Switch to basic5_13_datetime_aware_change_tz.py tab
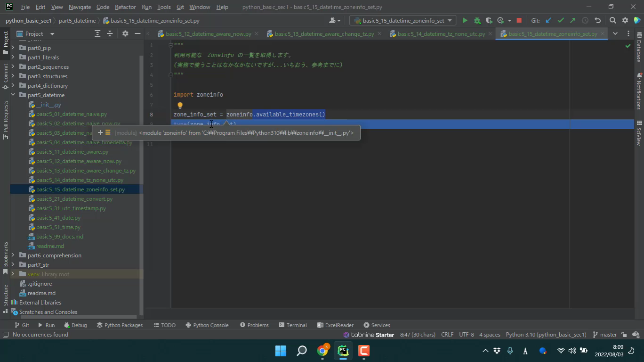This screenshot has height=362, width=644. tap(324, 34)
